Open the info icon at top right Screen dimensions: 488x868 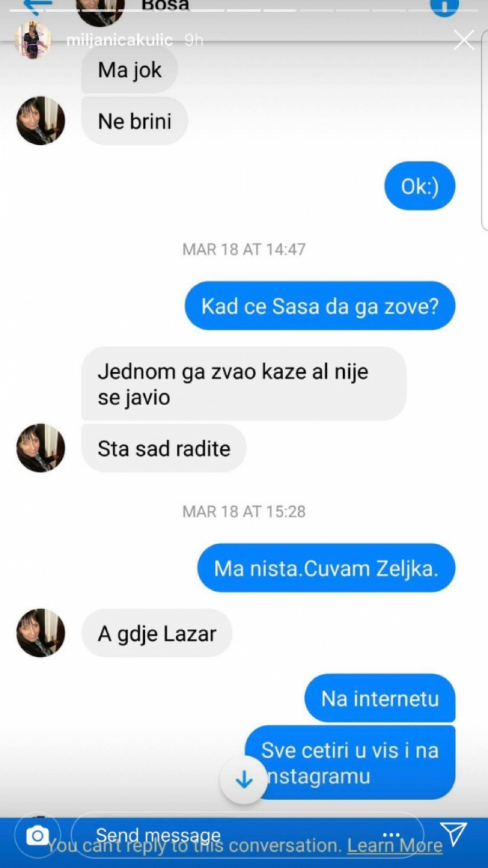(445, 7)
